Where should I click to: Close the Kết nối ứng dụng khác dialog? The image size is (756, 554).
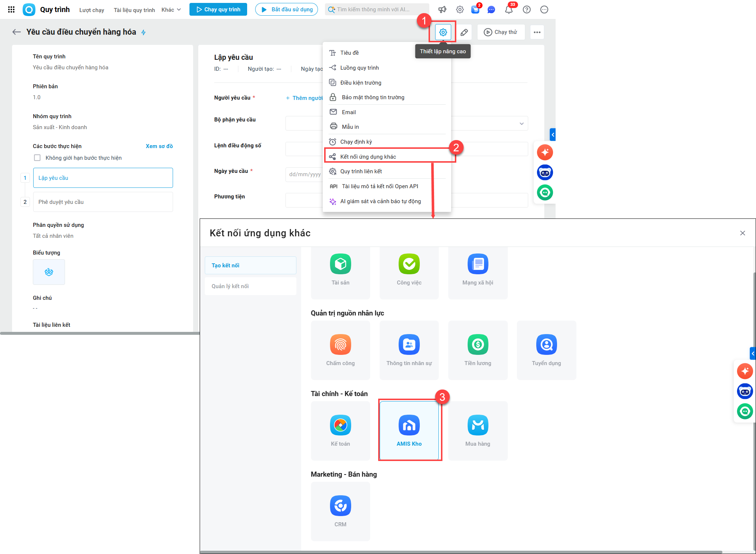742,233
